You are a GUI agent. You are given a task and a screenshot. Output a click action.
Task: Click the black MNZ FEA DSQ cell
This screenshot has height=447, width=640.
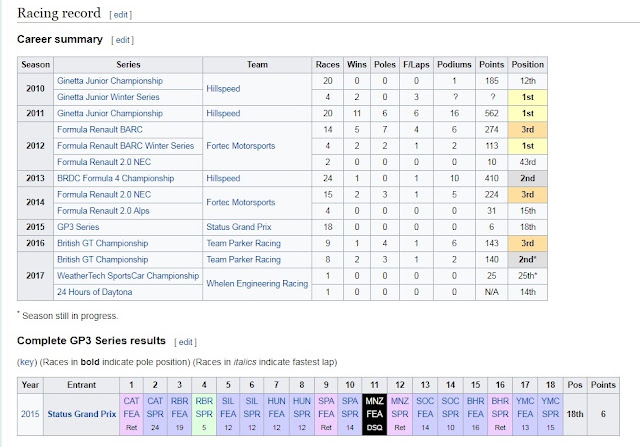tap(374, 414)
